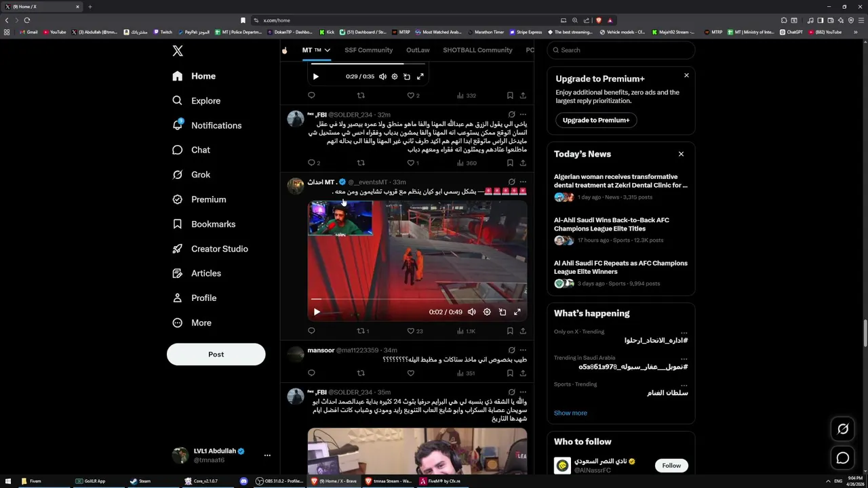Open the Twitch bookmark
868x488 pixels.
point(163,32)
